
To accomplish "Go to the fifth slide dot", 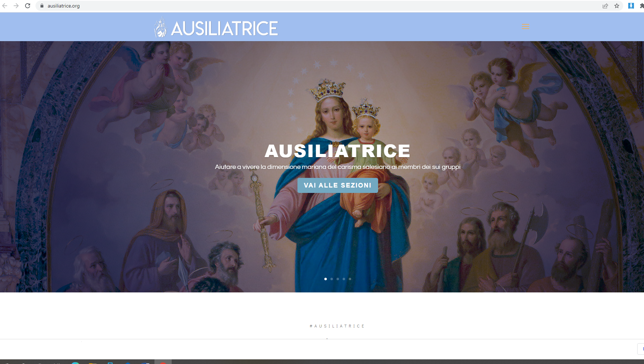I will point(350,279).
